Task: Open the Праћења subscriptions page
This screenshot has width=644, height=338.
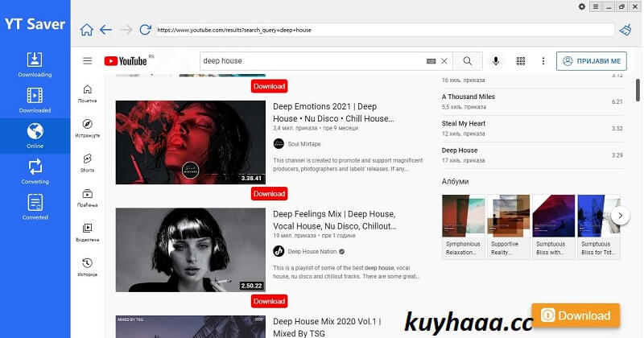Action: 88,198
